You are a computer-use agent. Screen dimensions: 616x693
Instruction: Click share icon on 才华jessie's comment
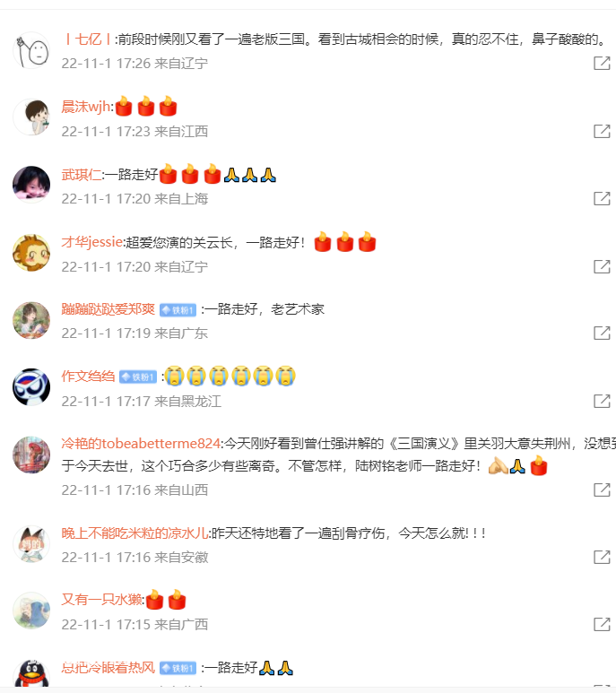click(x=602, y=266)
